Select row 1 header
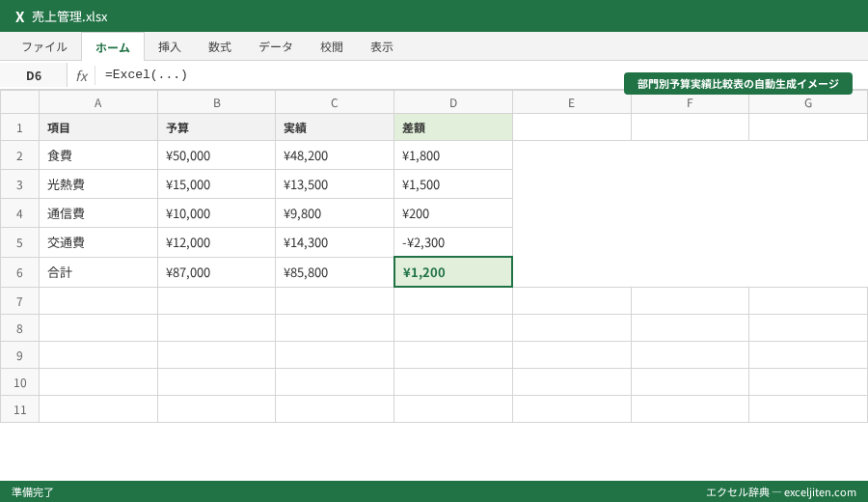868x502 pixels. 20,127
